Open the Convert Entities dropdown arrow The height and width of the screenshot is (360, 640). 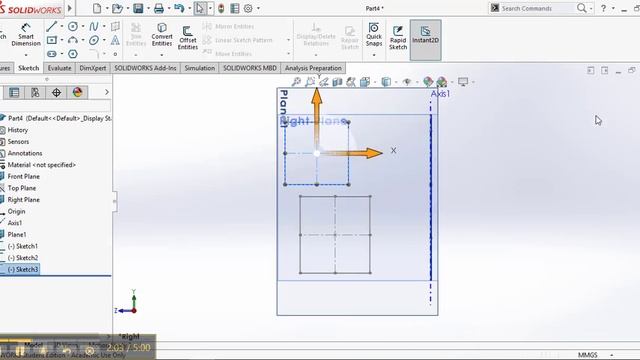162,54
